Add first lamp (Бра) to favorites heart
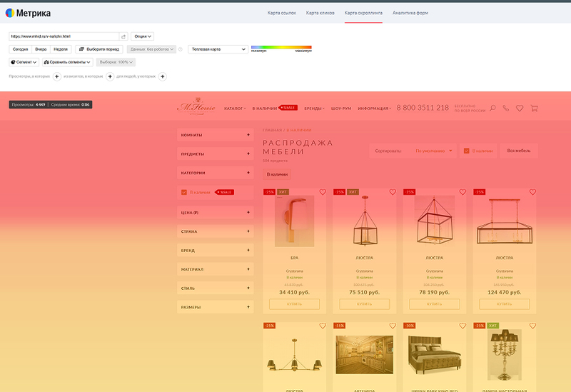Screen dimensions: 571x392 323,192
